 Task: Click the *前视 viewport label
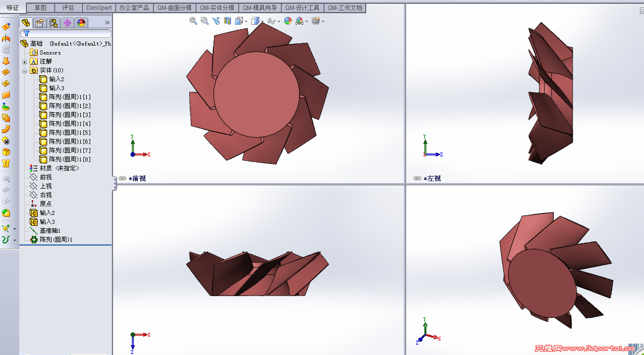tap(137, 178)
